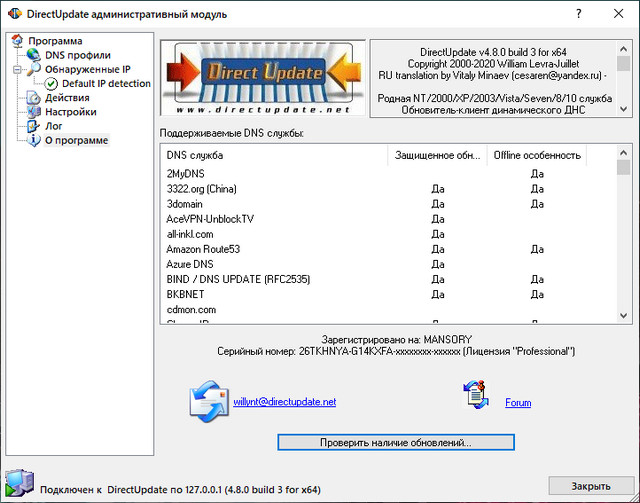Open the Настройки section

(71, 112)
